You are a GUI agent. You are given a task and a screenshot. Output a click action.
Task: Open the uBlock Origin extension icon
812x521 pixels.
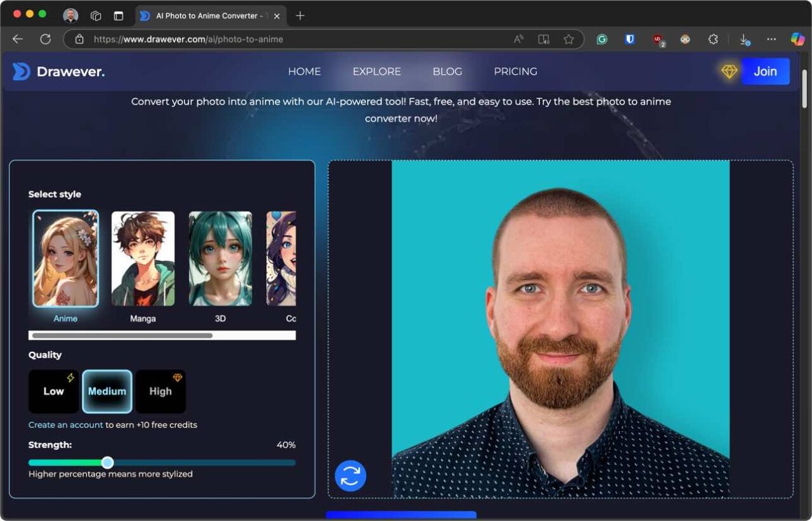658,39
